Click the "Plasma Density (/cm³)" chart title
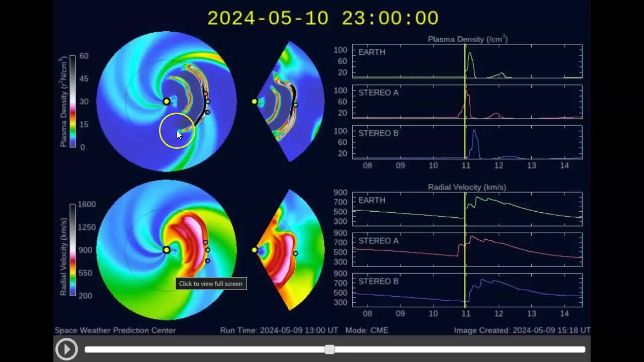 (467, 39)
